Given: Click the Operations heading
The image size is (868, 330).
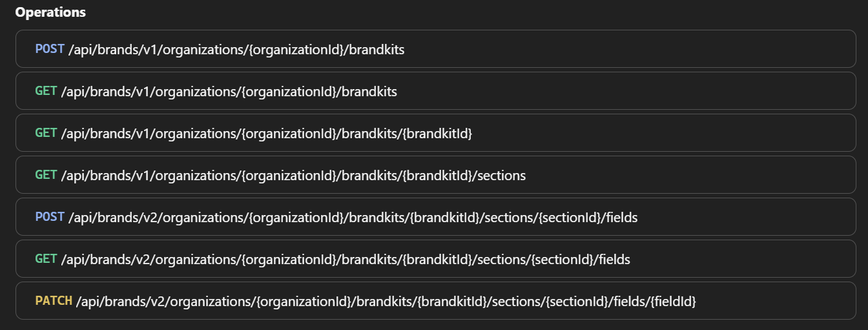Looking at the screenshot, I should [x=50, y=12].
